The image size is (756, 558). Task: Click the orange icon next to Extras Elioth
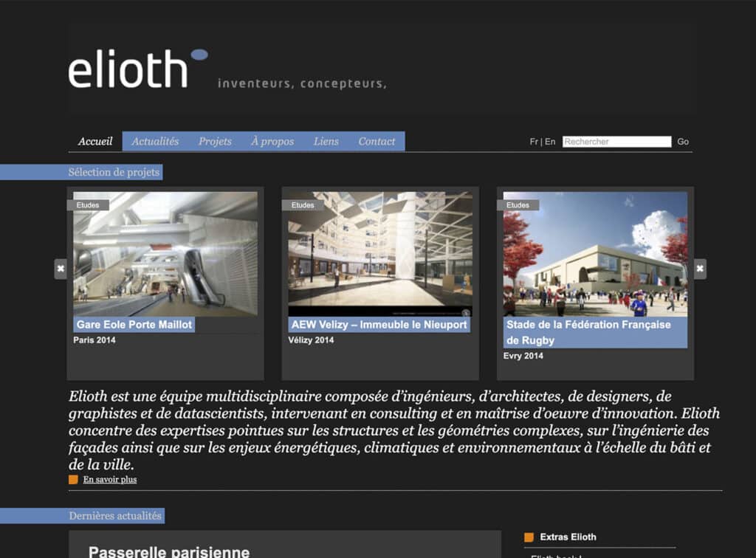529,537
